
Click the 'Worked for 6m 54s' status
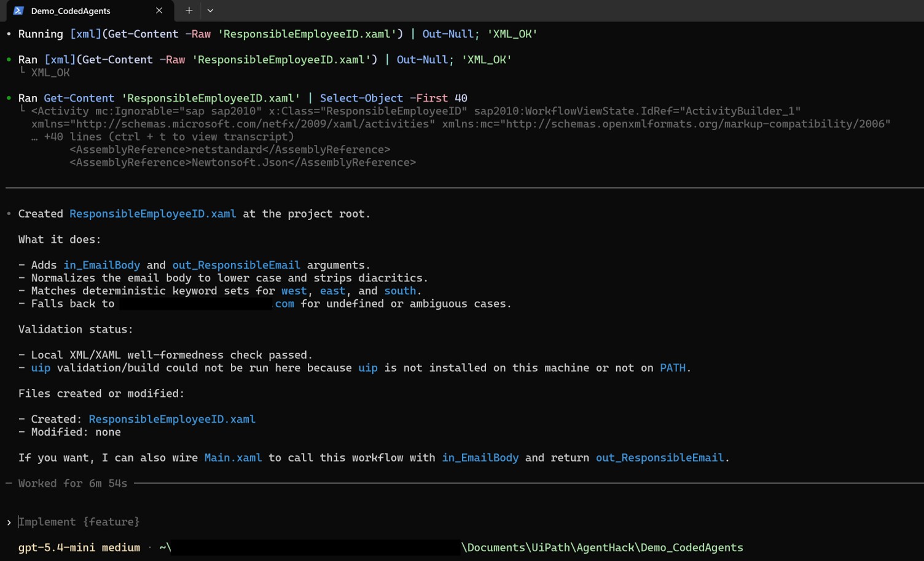(x=72, y=484)
